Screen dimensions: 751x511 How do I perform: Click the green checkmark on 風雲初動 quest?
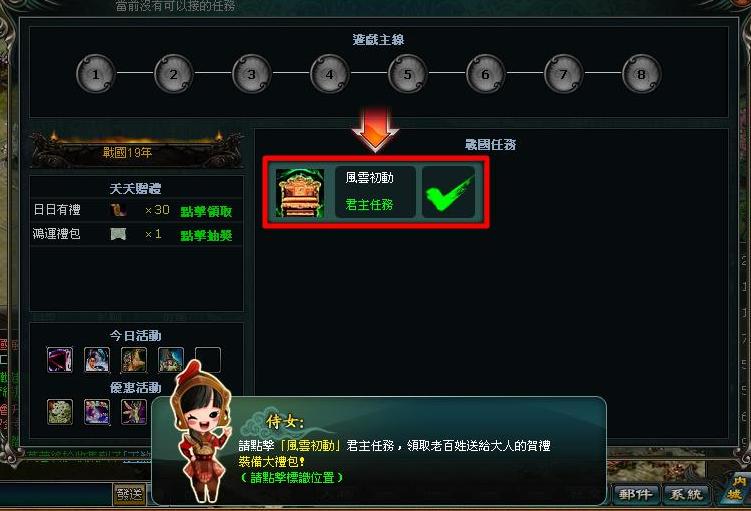click(x=449, y=193)
